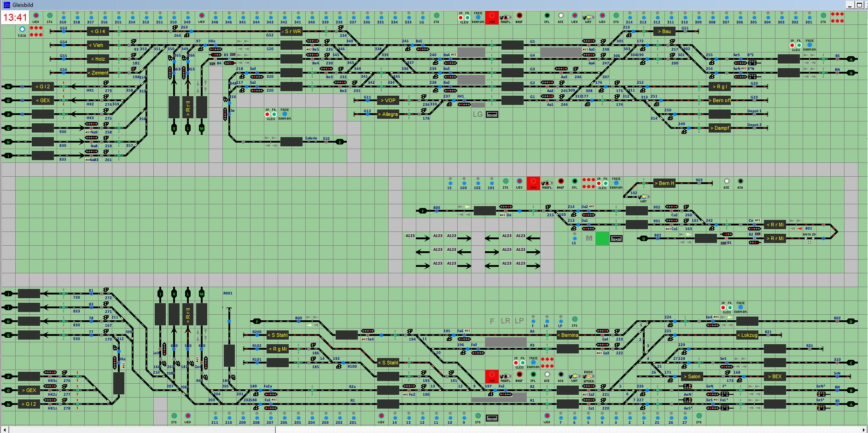
Task: Select the '> VOP' track label
Action: [x=388, y=100]
